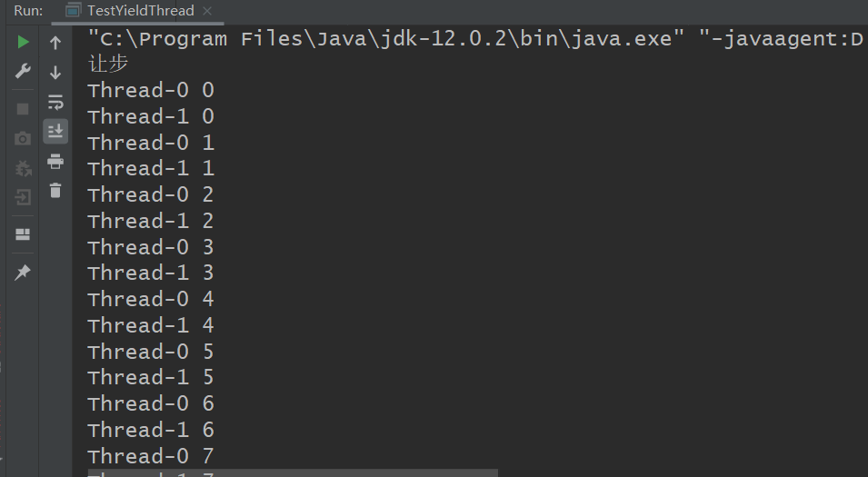The width and height of the screenshot is (868, 477).
Task: Click the attach debugger bug icon
Action: 23,168
